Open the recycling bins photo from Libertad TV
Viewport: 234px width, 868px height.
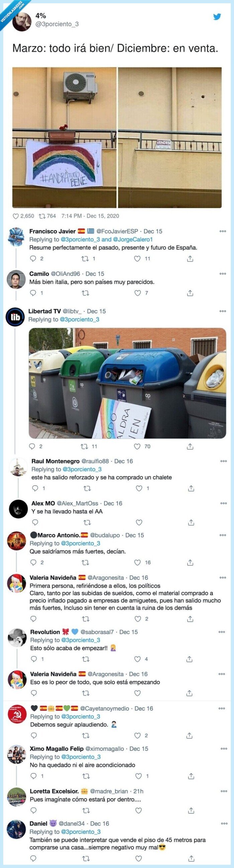click(127, 383)
